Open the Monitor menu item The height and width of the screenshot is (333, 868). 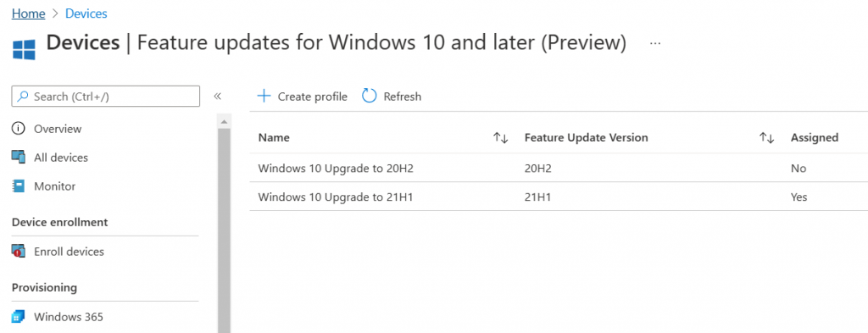[55, 186]
